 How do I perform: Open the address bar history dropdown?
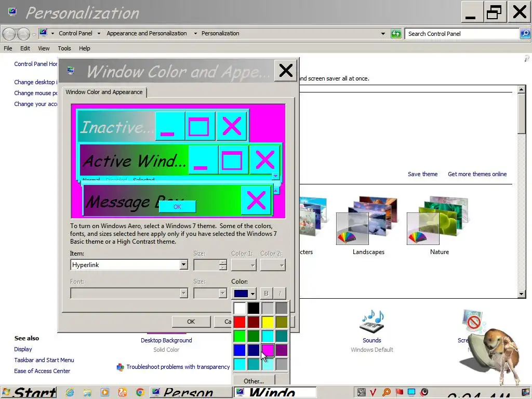(x=383, y=34)
